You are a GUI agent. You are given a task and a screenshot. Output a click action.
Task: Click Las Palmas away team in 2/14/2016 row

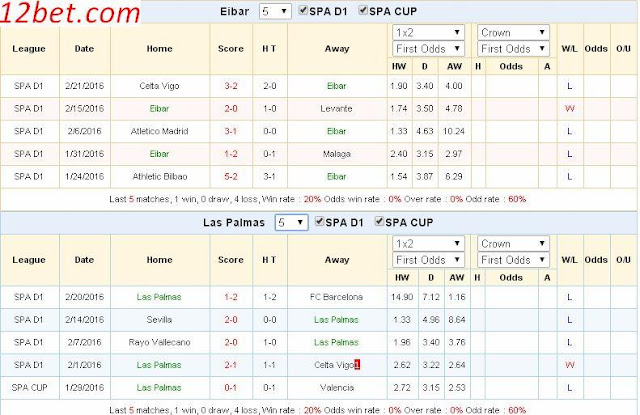coord(336,320)
